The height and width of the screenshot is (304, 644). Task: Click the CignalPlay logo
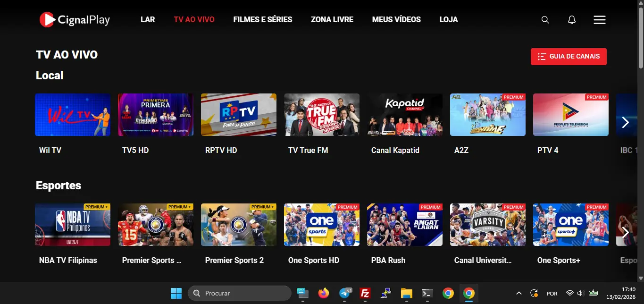click(x=75, y=19)
